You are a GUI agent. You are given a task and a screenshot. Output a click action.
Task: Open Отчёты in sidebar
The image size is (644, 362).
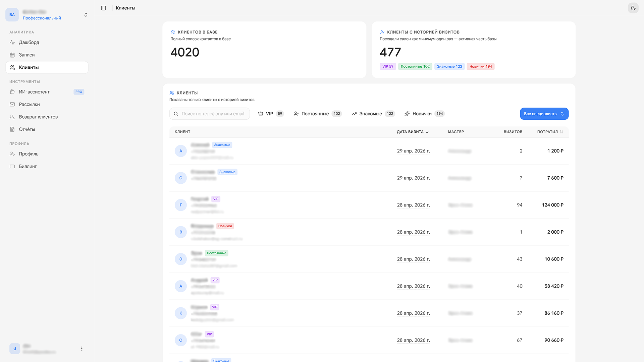[47, 129]
